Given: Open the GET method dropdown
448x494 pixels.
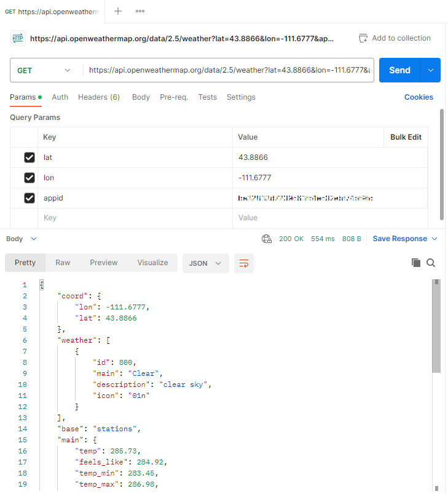Looking at the screenshot, I should click(x=44, y=70).
